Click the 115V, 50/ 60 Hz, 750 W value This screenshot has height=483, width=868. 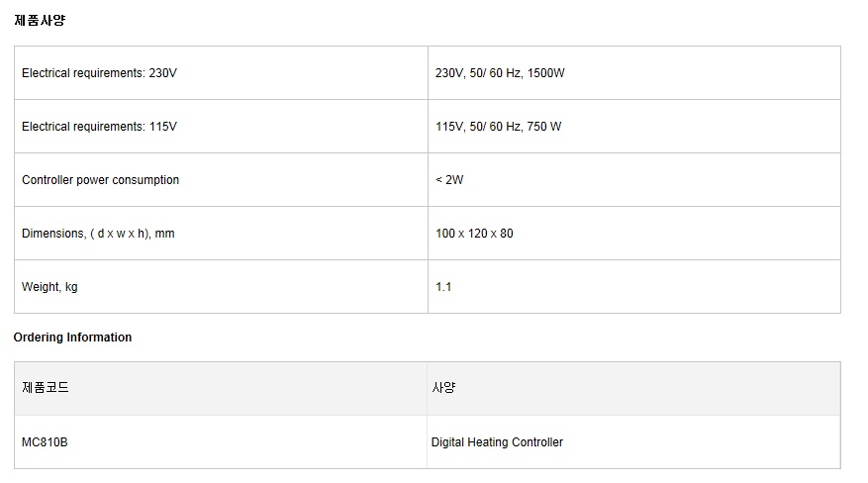(x=498, y=127)
